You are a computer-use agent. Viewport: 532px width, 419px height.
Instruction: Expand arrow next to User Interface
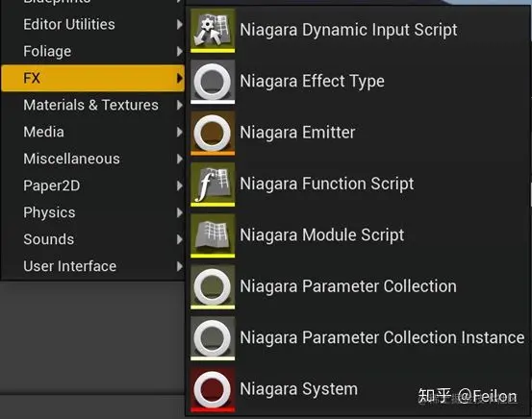click(x=180, y=266)
